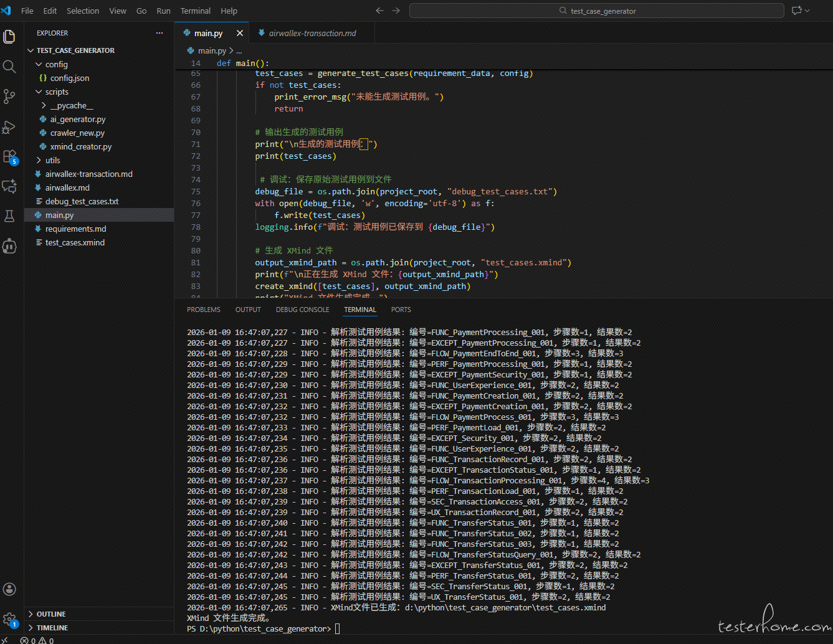The width and height of the screenshot is (833, 644).
Task: Open the PROBLEMS panel tab
Action: point(203,310)
